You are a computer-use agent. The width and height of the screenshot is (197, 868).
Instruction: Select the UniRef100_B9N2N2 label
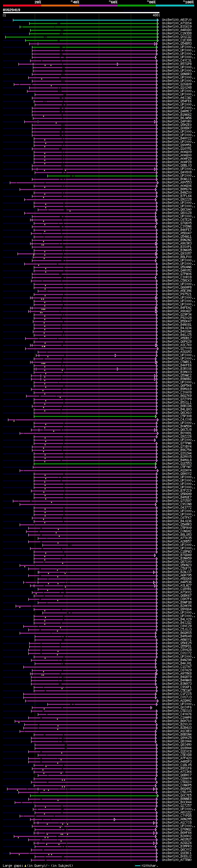pos(177,240)
